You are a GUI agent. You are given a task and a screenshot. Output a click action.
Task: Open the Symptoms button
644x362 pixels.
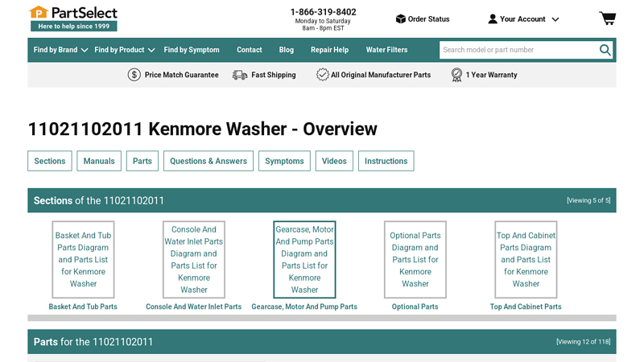(284, 161)
